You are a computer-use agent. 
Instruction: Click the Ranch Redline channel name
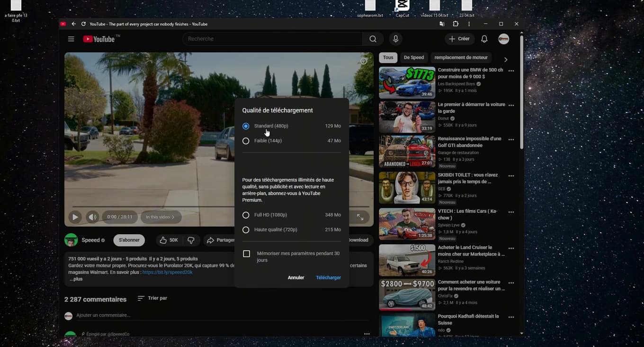pos(451,261)
